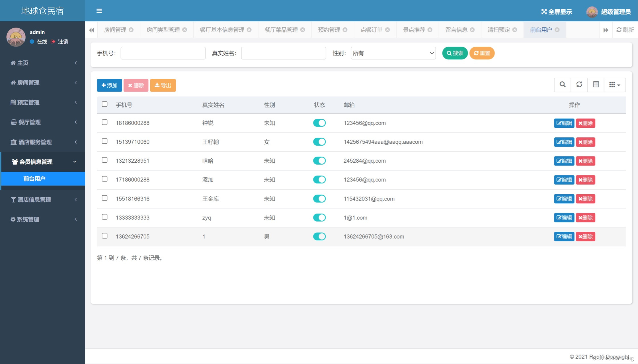This screenshot has height=364, width=638.
Task: Click admin avatar picture in sidebar
Action: (x=16, y=37)
